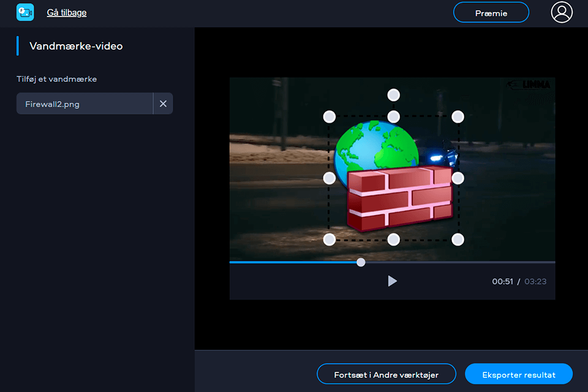Click "Eksporter resultat" to export the video
This screenshot has width=588, height=392.
pyautogui.click(x=518, y=374)
